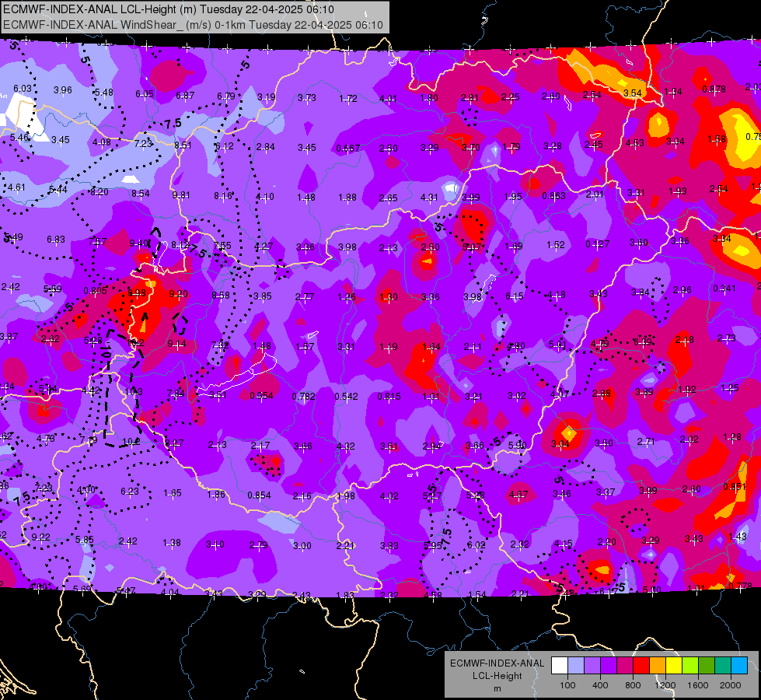Click the shear value 0.341

[x=724, y=289]
